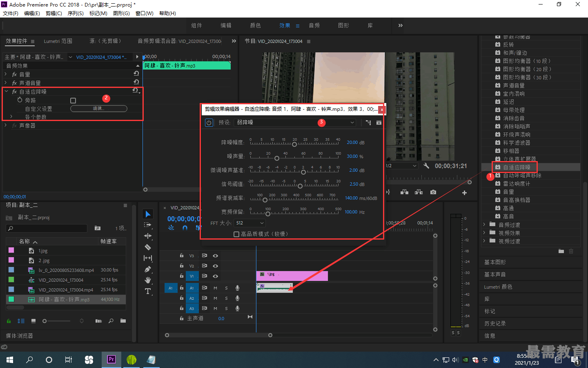Switch to 音频 workspace tab

pos(314,25)
